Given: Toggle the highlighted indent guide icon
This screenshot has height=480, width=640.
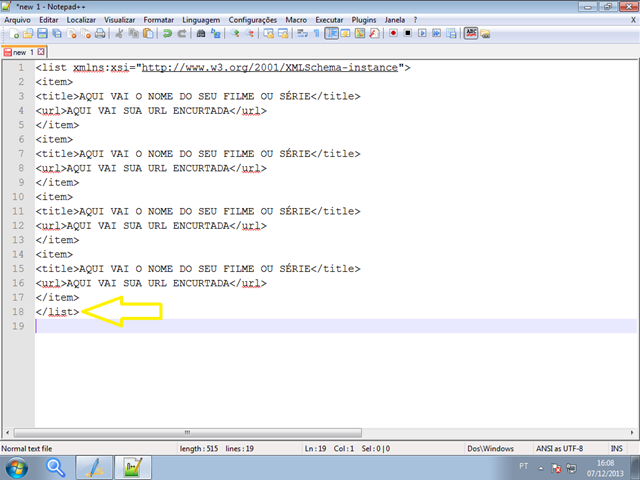Looking at the screenshot, I should coord(331,33).
